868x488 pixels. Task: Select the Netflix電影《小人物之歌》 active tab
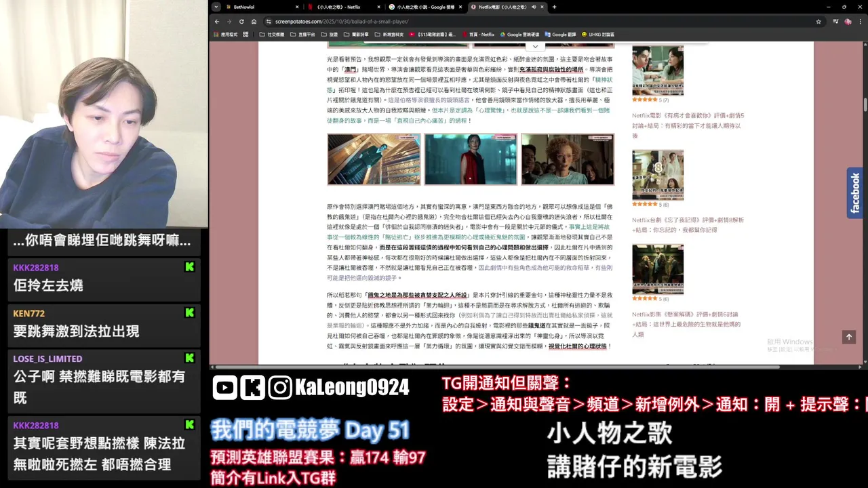[x=507, y=7]
